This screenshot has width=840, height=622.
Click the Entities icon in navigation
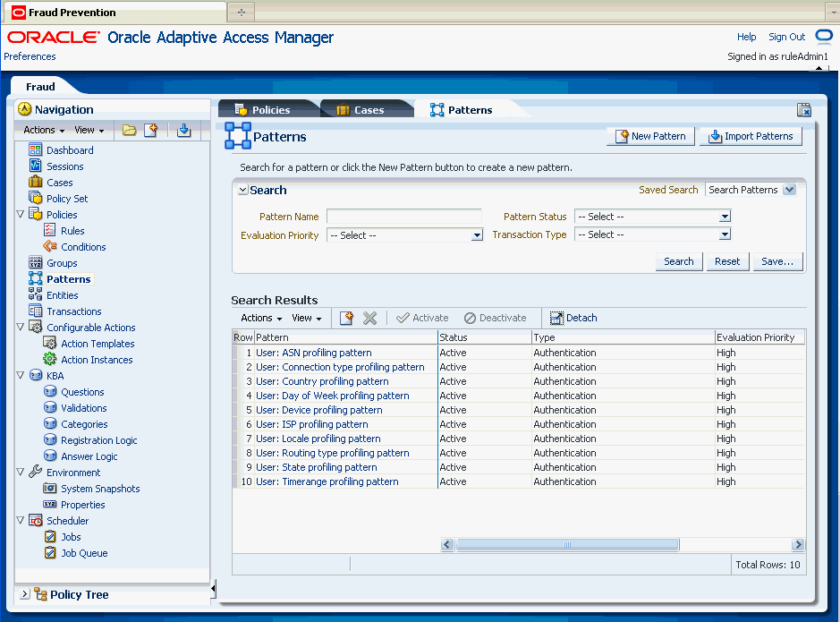pyautogui.click(x=36, y=294)
